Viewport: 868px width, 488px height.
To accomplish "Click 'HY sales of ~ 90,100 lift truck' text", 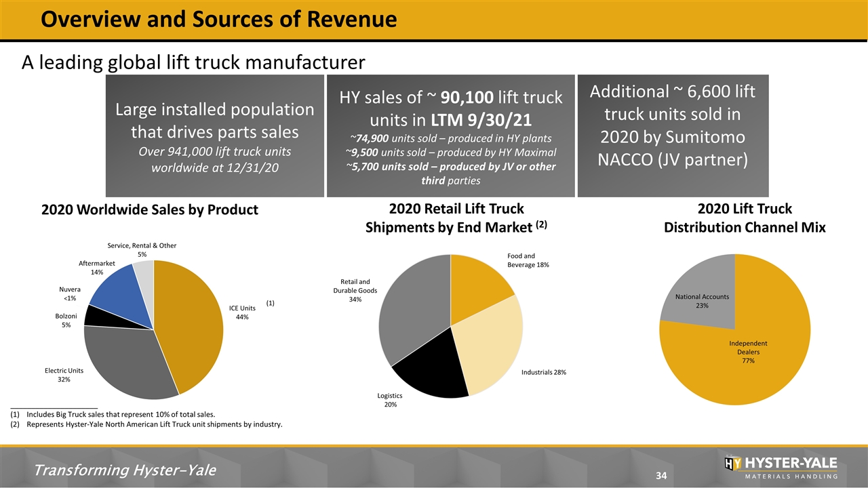I will [x=450, y=98].
